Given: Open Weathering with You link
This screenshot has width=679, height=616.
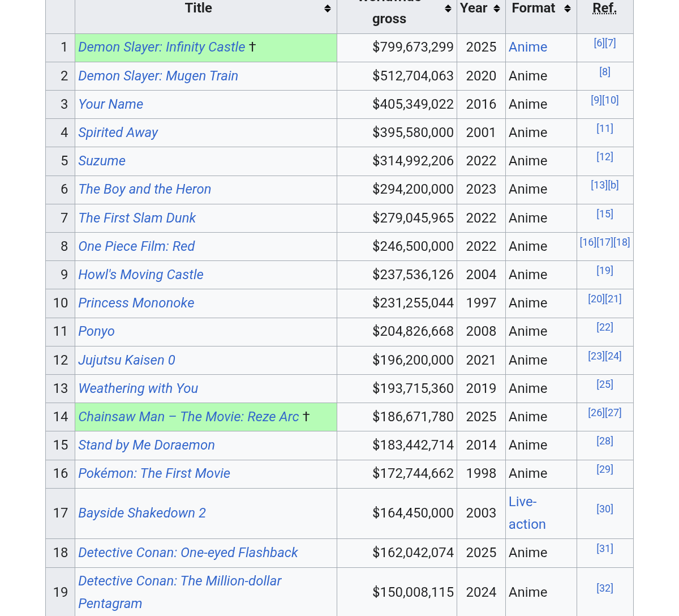Looking at the screenshot, I should pos(138,388).
